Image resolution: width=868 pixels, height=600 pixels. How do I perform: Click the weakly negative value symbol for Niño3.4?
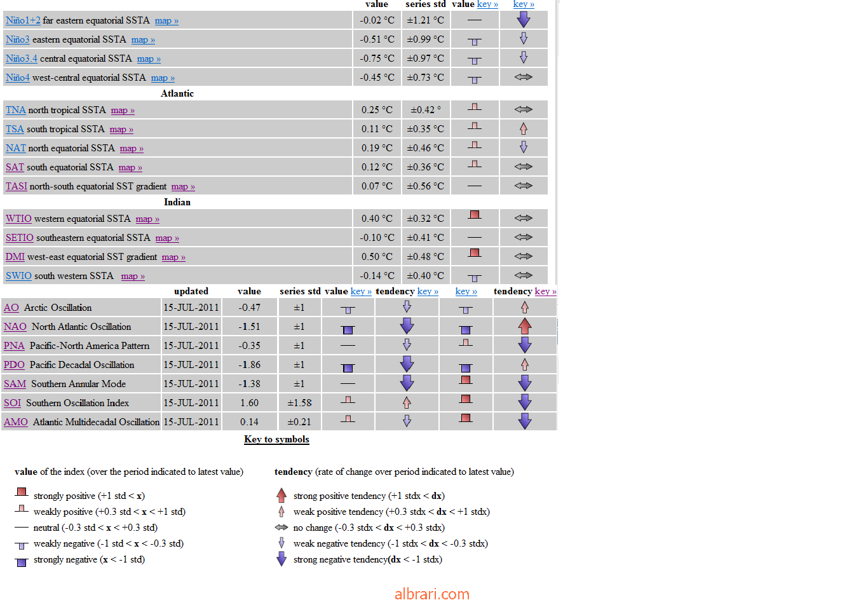click(475, 60)
